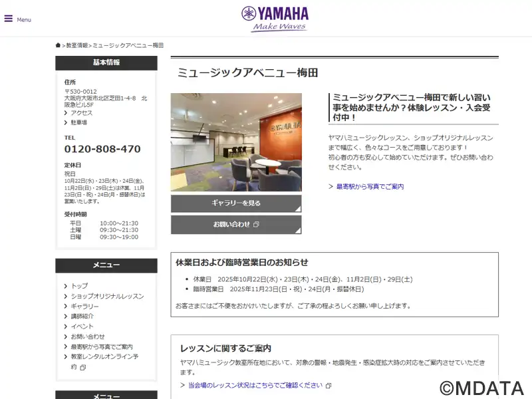Click the chevron before アクセス
Screen dimensions: 532x399
pyautogui.click(x=66, y=112)
